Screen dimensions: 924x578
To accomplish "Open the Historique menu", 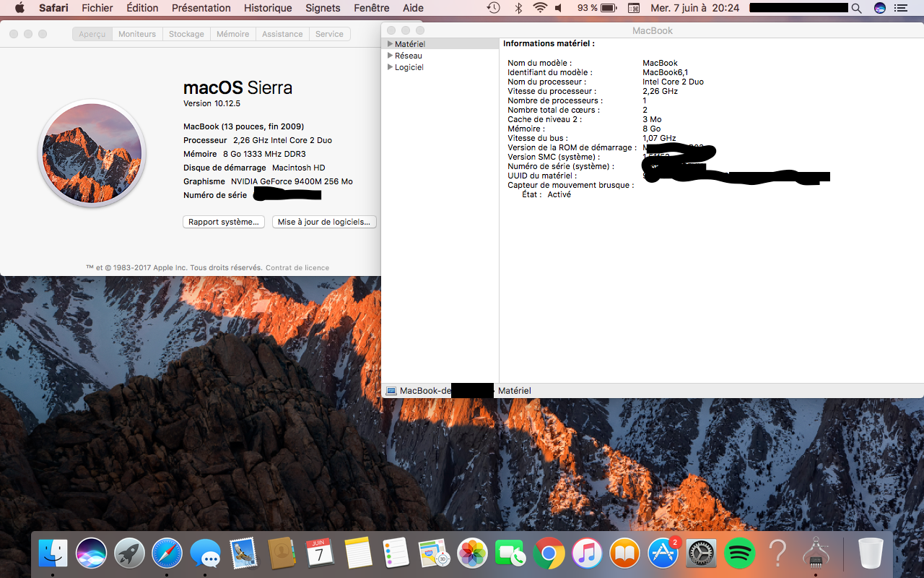I will pyautogui.click(x=268, y=8).
